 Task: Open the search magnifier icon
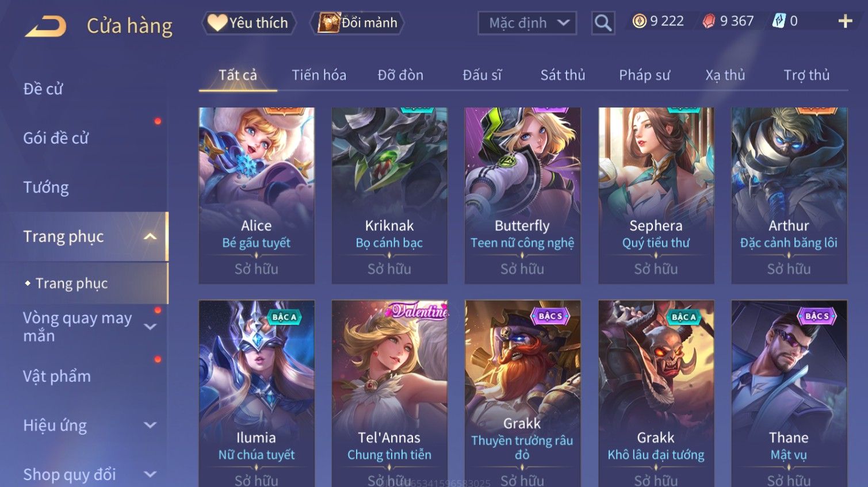(x=603, y=23)
